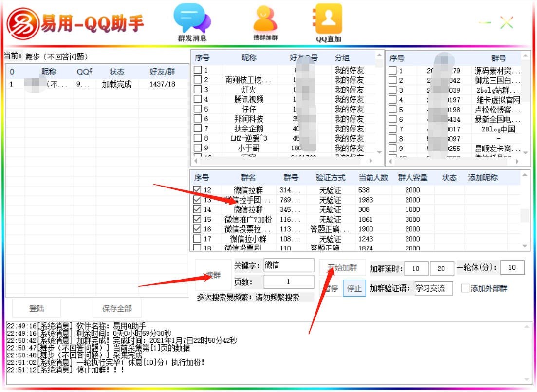Check the box for group 维卡虚拟官网
This screenshot has width=537, height=392.
point(392,100)
